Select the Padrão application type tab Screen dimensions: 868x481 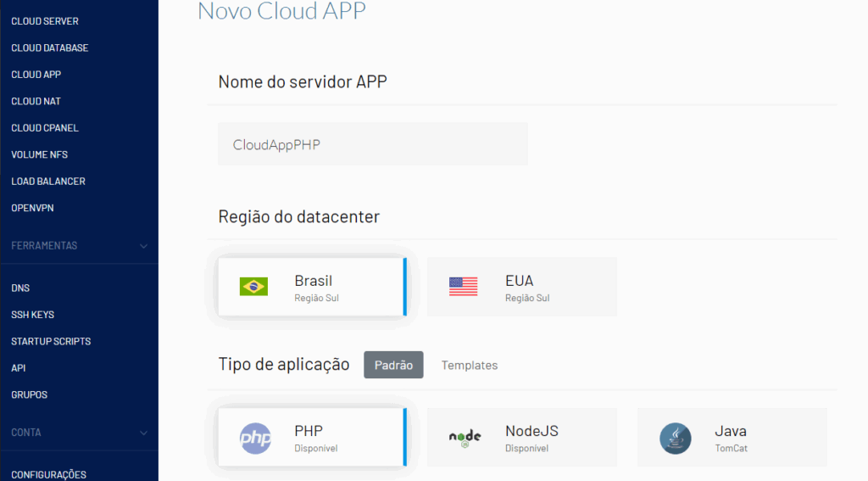click(x=393, y=366)
